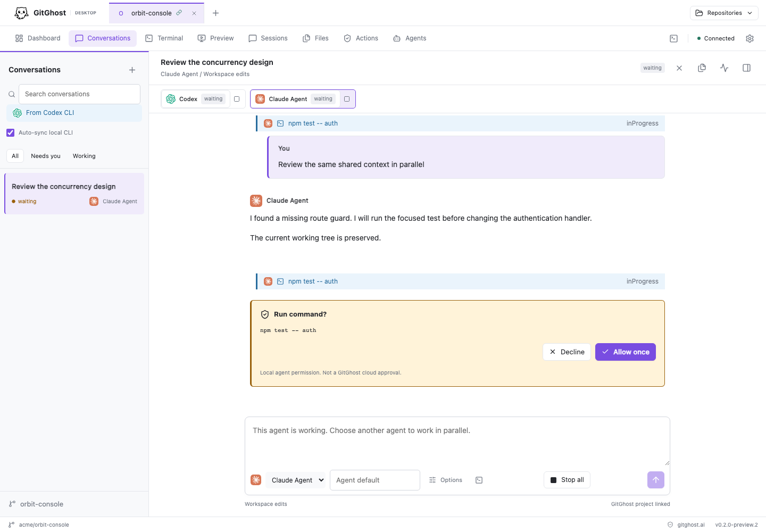
Task: Filter conversations by All
Action: click(15, 156)
